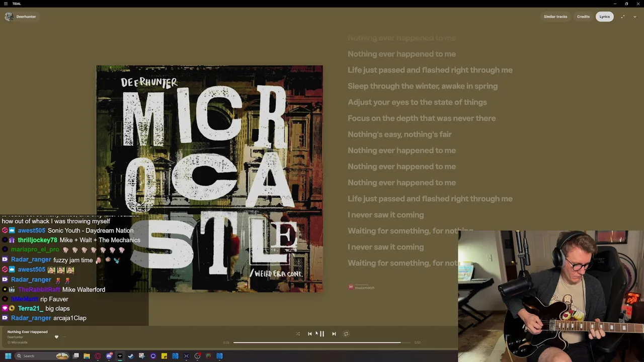Viewport: 644px width, 362px height.
Task: Open Steam from the taskbar
Action: 131,356
